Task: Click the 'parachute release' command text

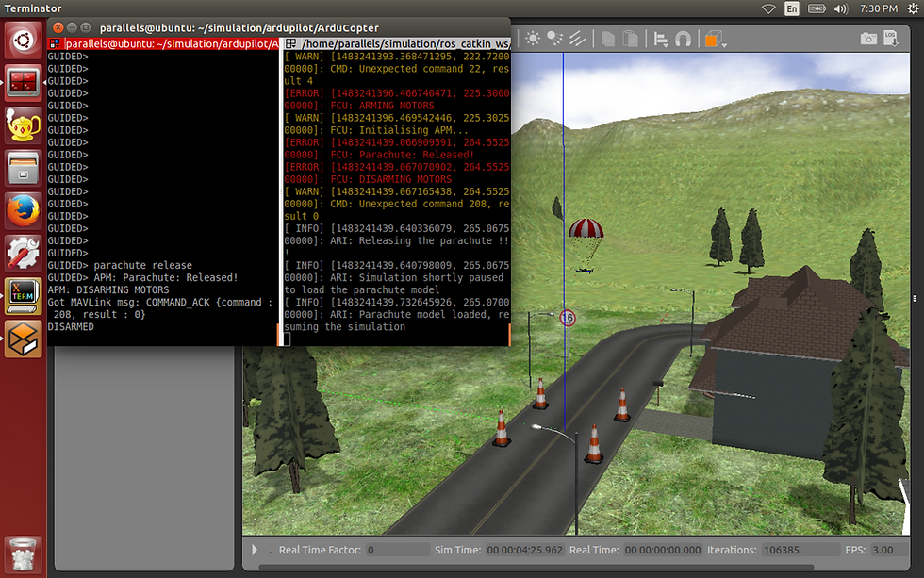Action: (x=142, y=265)
